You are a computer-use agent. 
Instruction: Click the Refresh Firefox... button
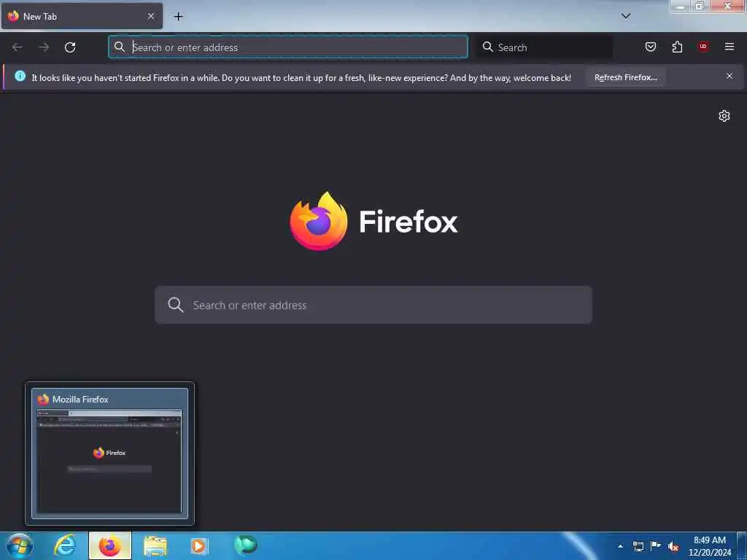coord(625,77)
